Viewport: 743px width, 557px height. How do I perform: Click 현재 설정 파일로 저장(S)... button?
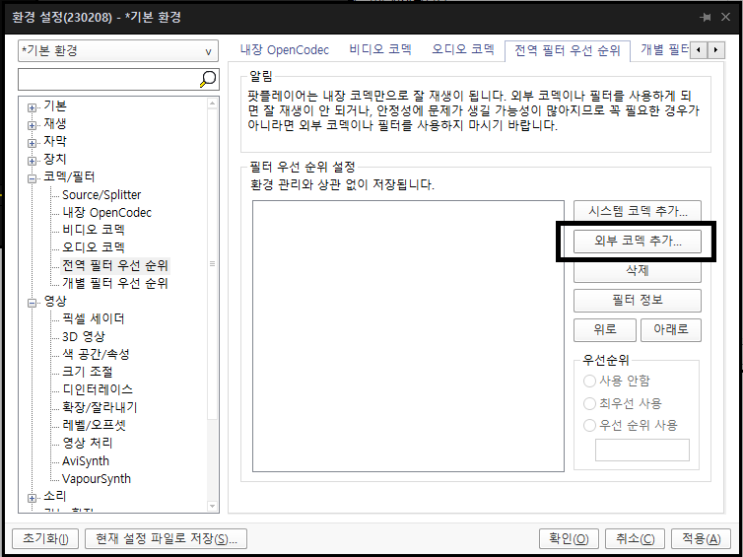(x=166, y=539)
